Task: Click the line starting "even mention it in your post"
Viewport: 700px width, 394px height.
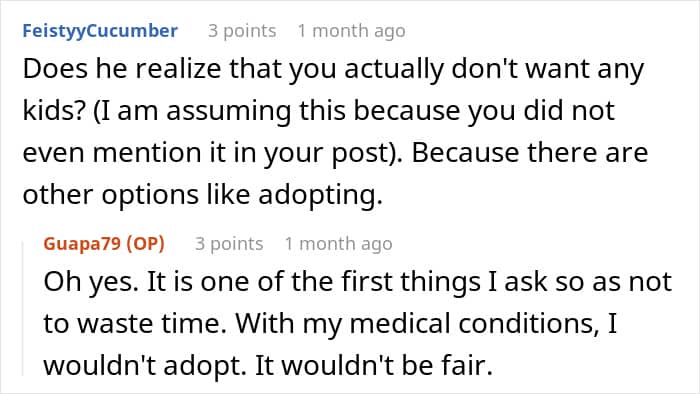Action: click(x=335, y=153)
